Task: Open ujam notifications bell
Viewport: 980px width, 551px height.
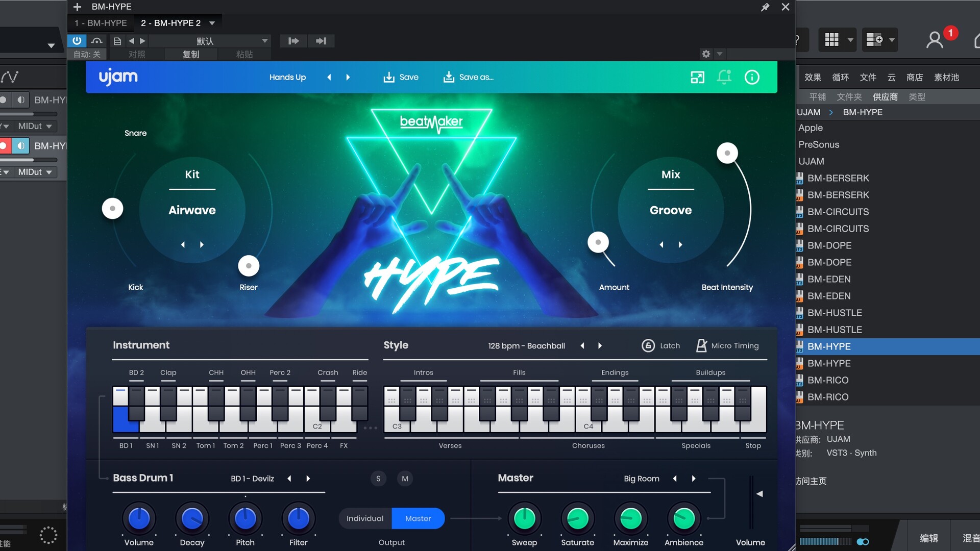Action: pyautogui.click(x=724, y=77)
